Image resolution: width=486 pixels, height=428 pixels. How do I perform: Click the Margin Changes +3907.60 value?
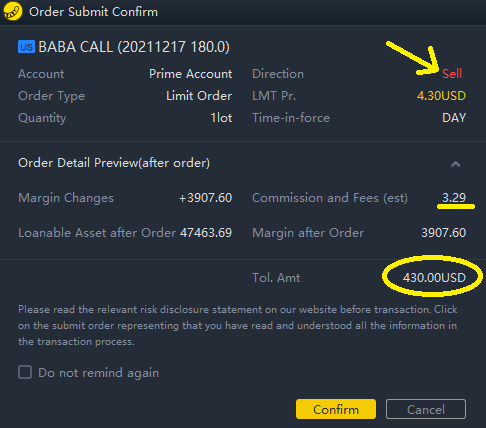click(x=206, y=198)
